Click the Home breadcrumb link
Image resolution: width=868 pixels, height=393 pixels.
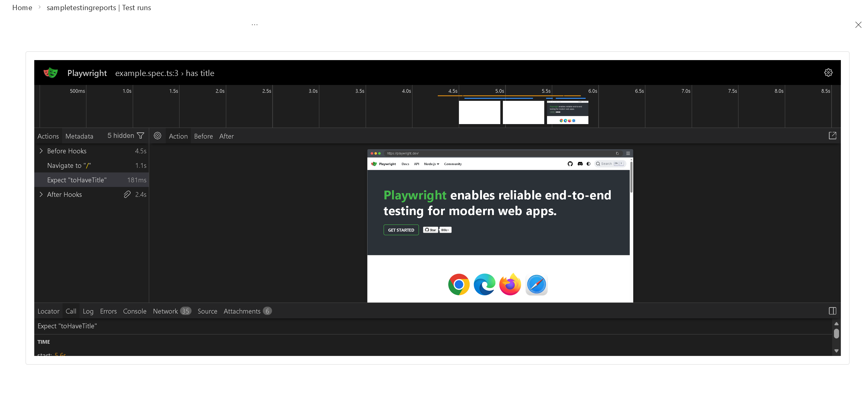point(22,7)
